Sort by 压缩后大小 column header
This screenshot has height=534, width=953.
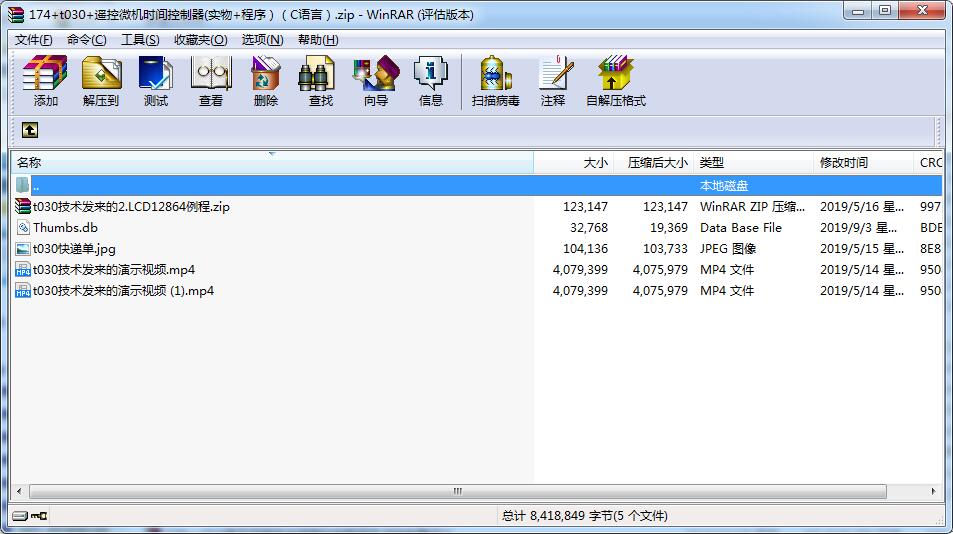(x=653, y=163)
